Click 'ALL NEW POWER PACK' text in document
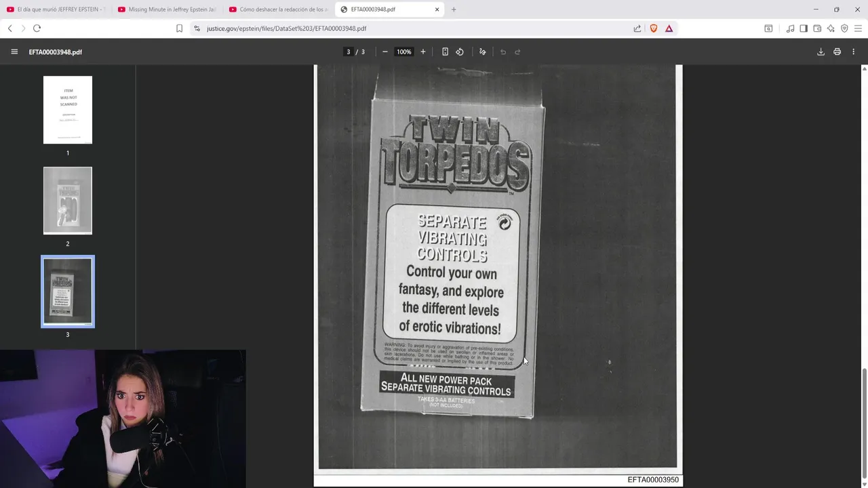The width and height of the screenshot is (868, 488). point(446,380)
